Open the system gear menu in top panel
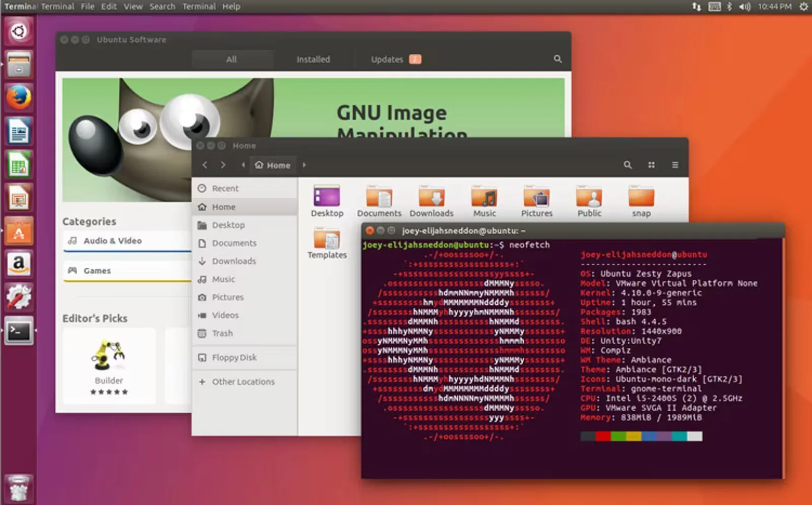The image size is (812, 505). (803, 7)
